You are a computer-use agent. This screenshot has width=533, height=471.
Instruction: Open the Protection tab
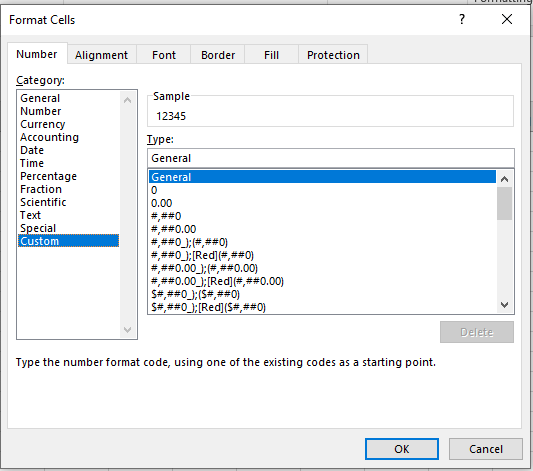coord(333,55)
